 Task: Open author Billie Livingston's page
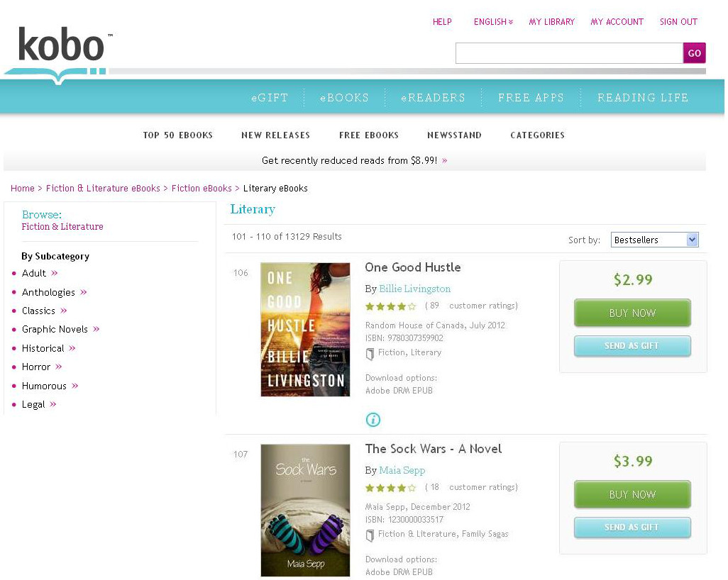[414, 289]
